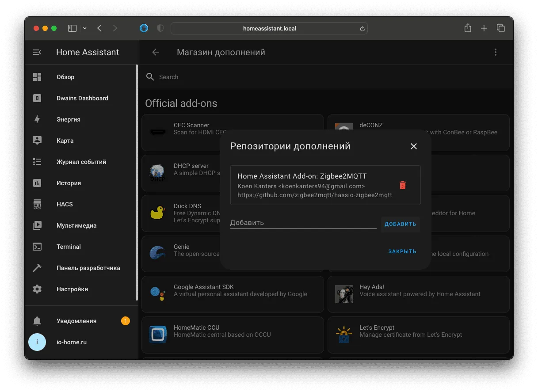The height and width of the screenshot is (392, 538).
Task: Collapse the Home Assistant sidebar menu icon
Action: [x=37, y=52]
